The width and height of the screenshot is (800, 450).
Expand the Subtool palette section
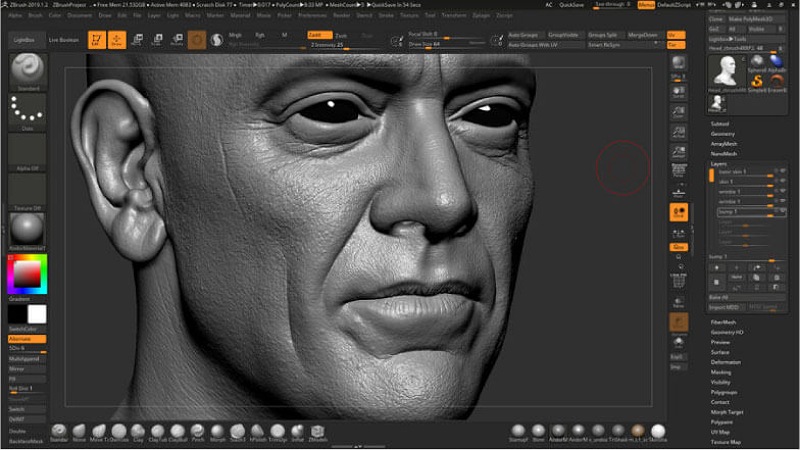720,124
